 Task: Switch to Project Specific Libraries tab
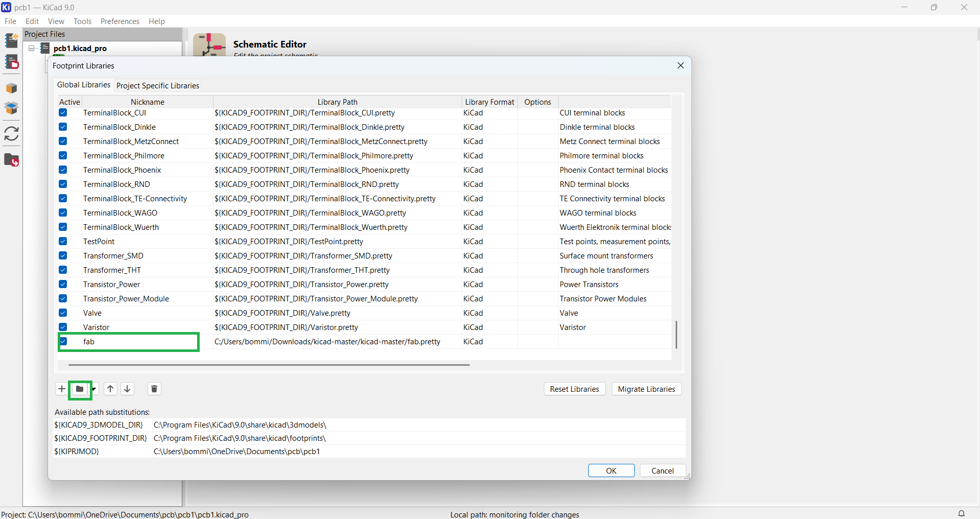[x=158, y=86]
